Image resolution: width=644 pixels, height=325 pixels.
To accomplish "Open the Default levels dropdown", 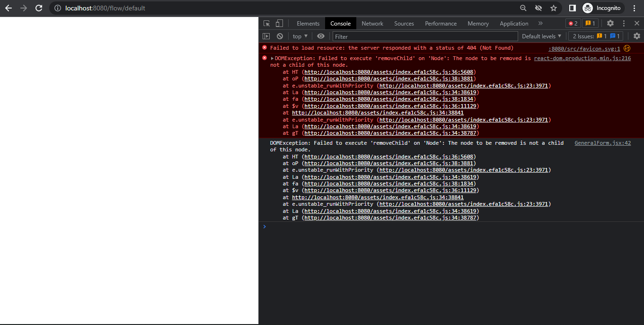I will (541, 36).
